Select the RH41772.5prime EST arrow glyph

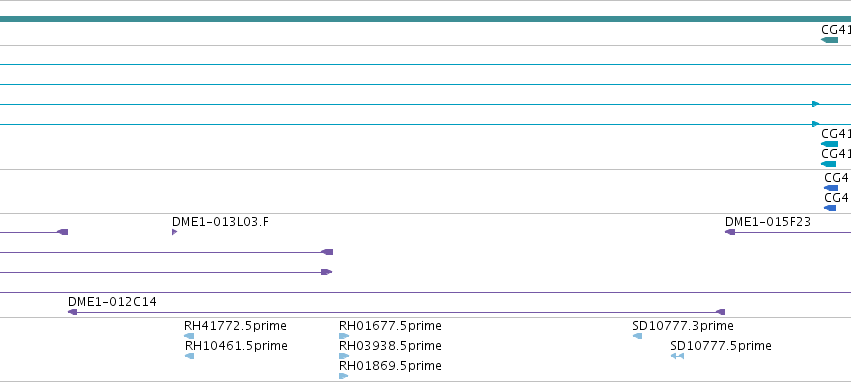pos(189,336)
